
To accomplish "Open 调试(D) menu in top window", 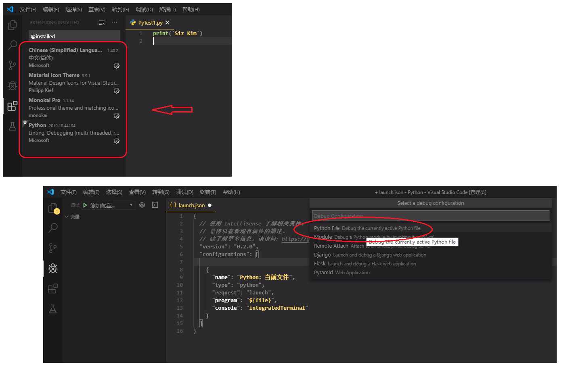I will tap(144, 9).
